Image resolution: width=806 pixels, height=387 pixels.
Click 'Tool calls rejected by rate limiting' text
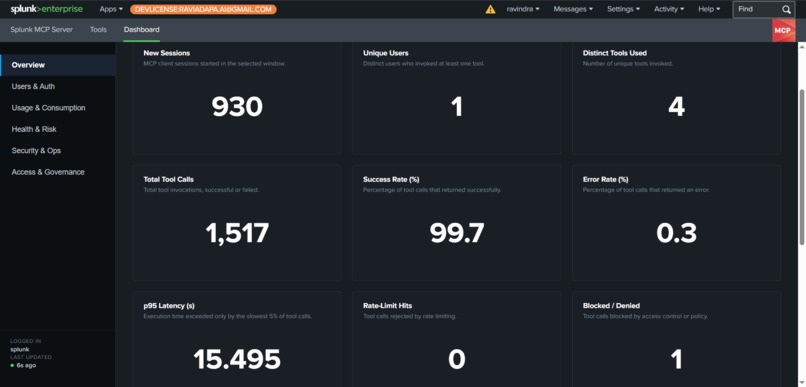pyautogui.click(x=409, y=316)
